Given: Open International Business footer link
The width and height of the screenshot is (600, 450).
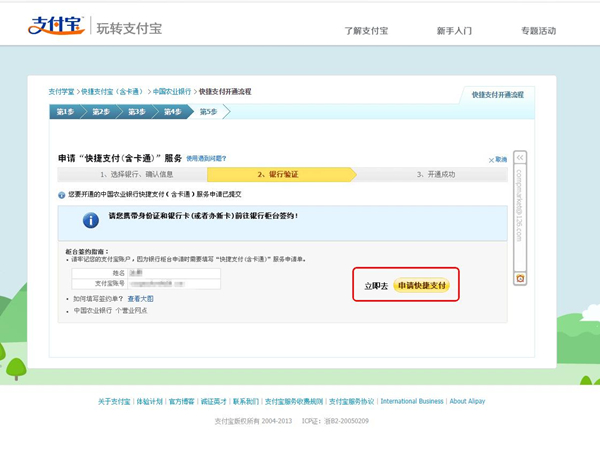Looking at the screenshot, I should (x=411, y=401).
